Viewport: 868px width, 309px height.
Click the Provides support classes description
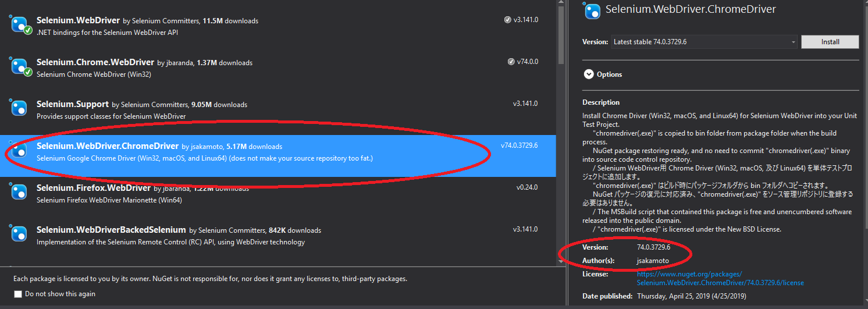(x=111, y=116)
